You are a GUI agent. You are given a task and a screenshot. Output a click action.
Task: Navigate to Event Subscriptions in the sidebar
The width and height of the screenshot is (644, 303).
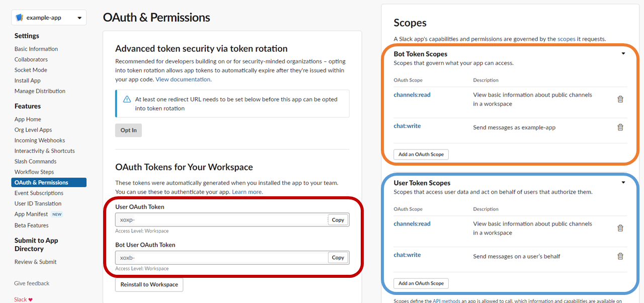pyautogui.click(x=38, y=193)
